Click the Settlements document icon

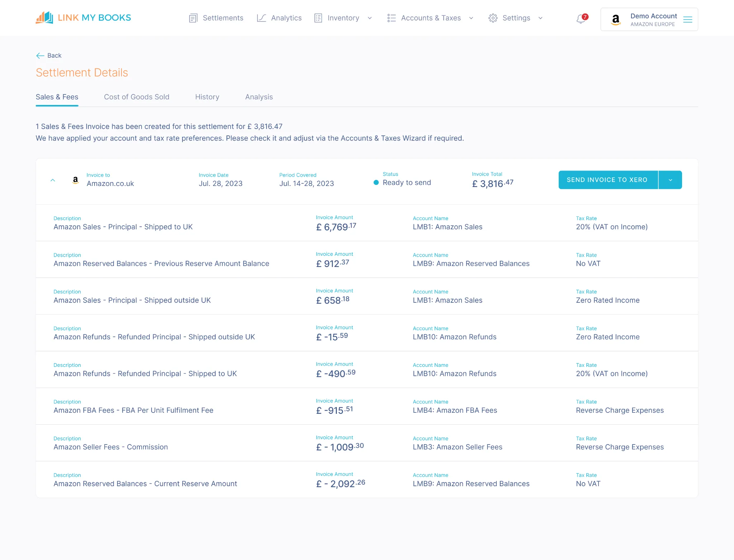[193, 18]
